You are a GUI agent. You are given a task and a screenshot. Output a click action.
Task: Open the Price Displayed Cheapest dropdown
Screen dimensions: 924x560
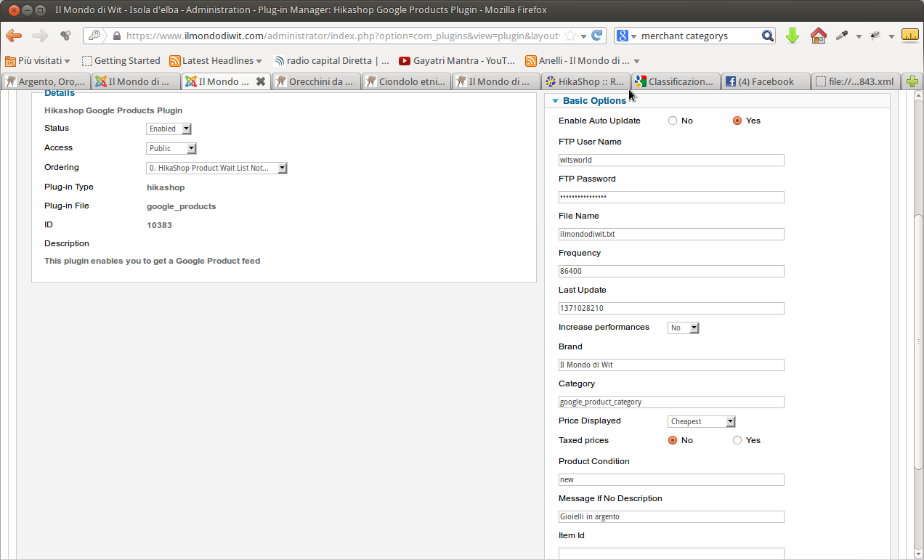coord(702,421)
